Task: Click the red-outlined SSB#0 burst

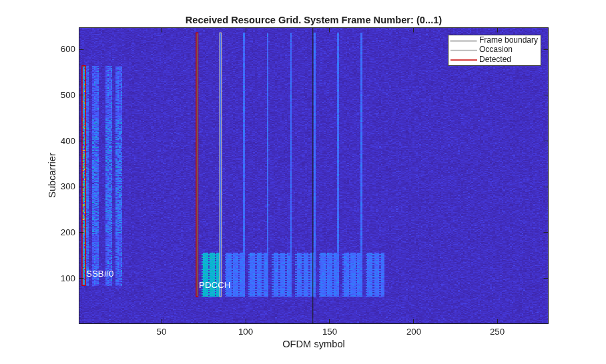Action: [84, 175]
